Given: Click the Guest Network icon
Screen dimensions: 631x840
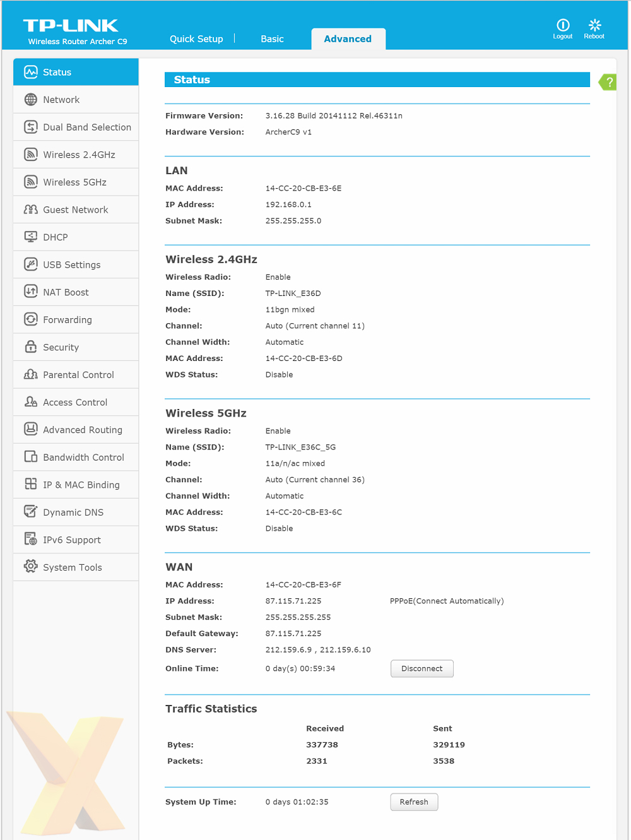Looking at the screenshot, I should (x=31, y=210).
